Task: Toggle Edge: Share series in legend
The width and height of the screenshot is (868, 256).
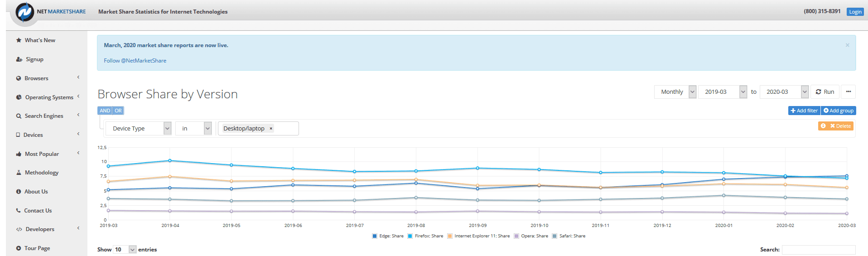Action: coord(388,236)
